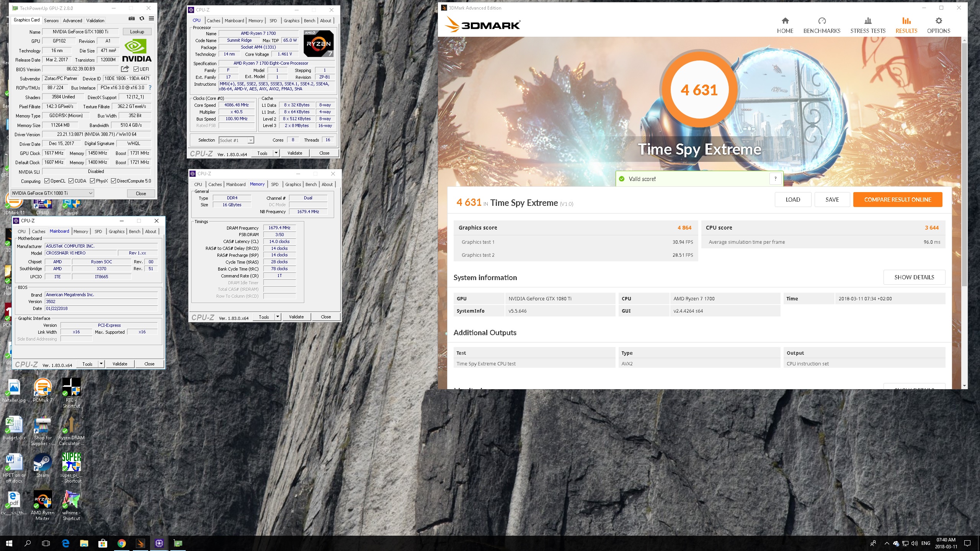Open the Steam desktop shortcut

click(42, 465)
